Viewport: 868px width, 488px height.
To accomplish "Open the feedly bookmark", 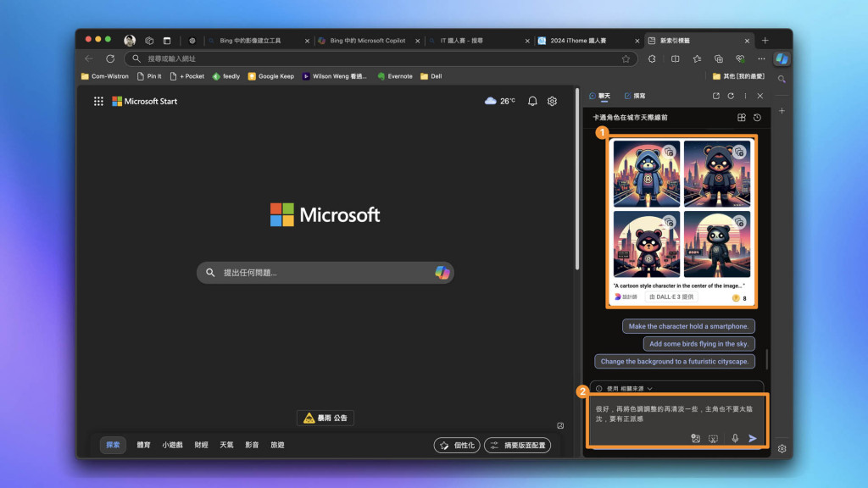I will 225,76.
